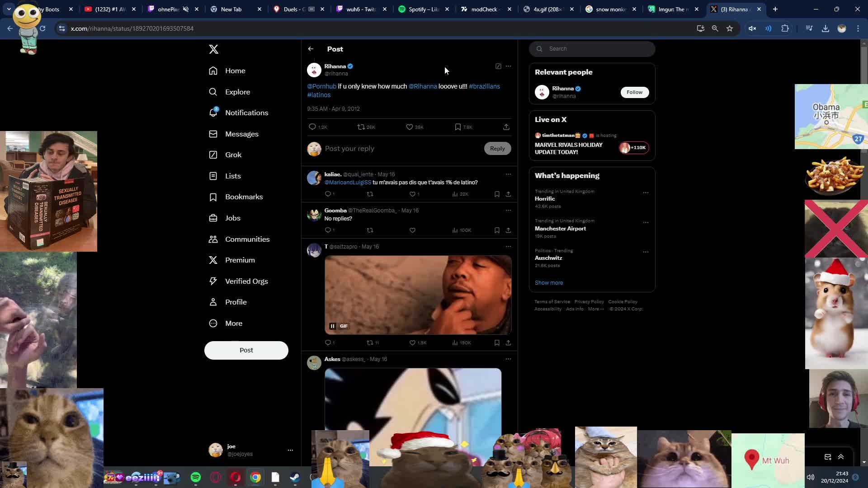Open Rihanna post's more options dots

pos(508,66)
